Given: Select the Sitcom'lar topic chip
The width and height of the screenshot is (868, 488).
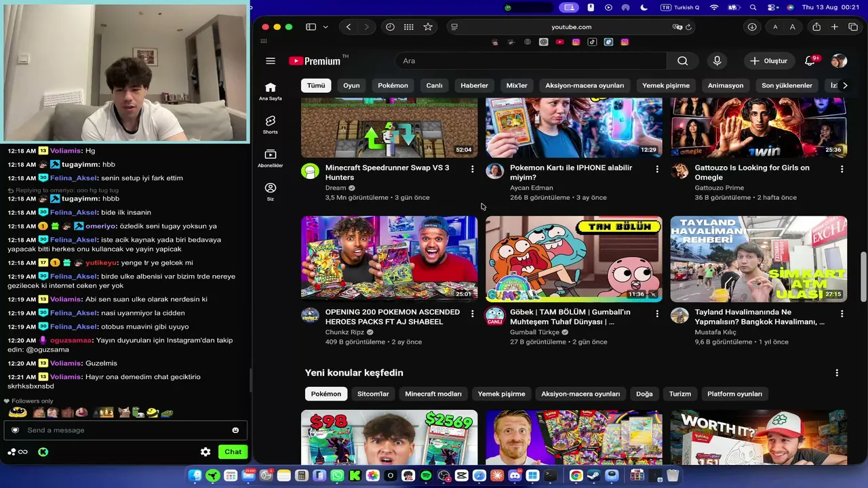Looking at the screenshot, I should 373,394.
